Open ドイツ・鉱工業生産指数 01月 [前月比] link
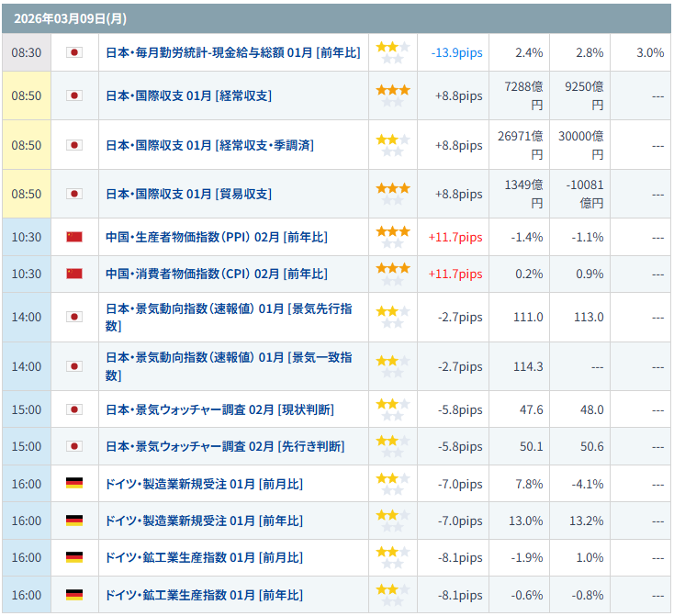 click(204, 557)
